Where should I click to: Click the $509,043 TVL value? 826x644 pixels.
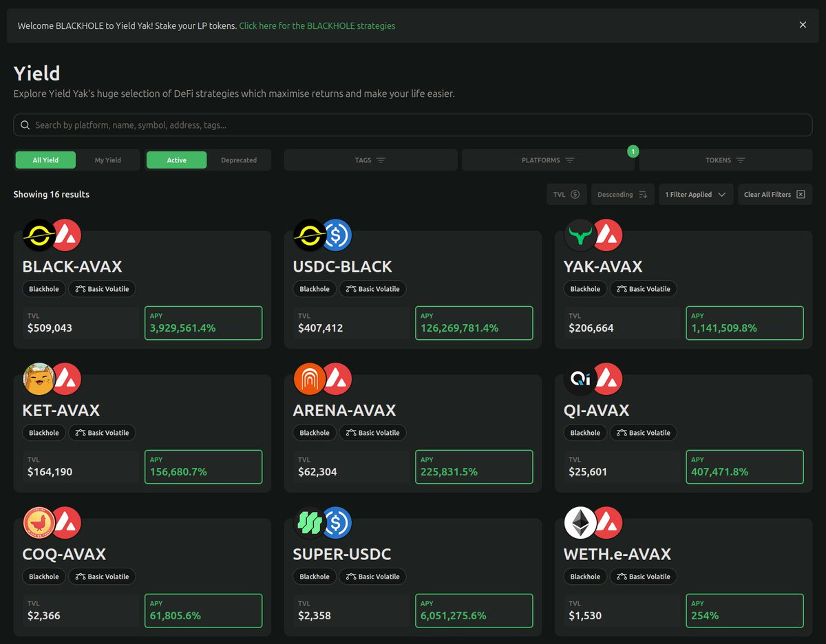pos(50,328)
